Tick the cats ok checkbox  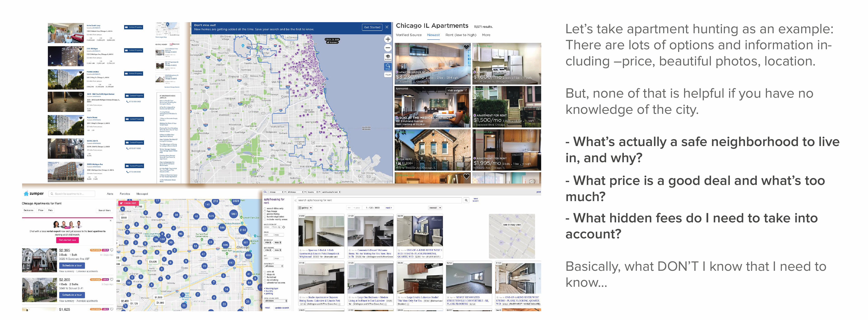pyautogui.click(x=265, y=272)
